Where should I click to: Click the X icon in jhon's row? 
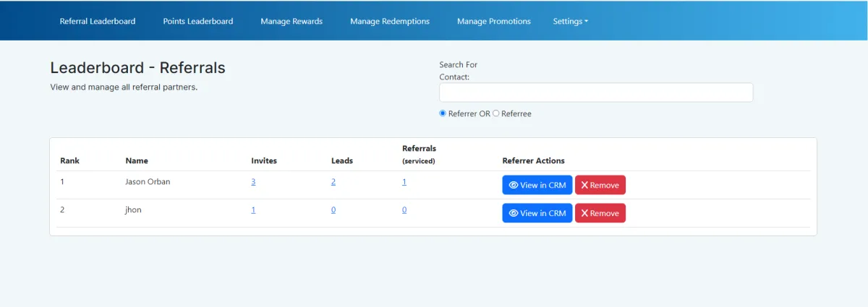[x=584, y=214]
